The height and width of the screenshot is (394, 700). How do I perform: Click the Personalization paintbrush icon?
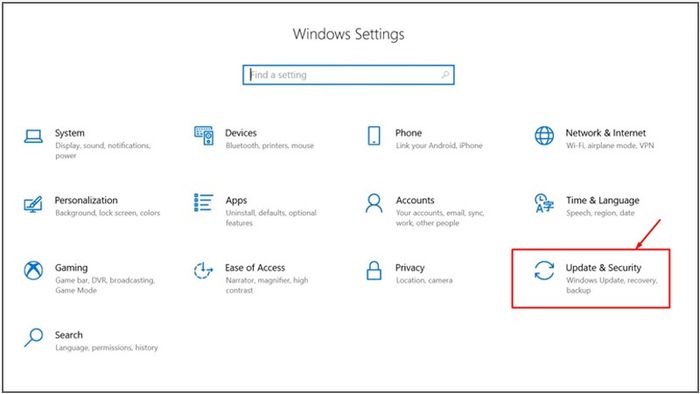point(33,204)
